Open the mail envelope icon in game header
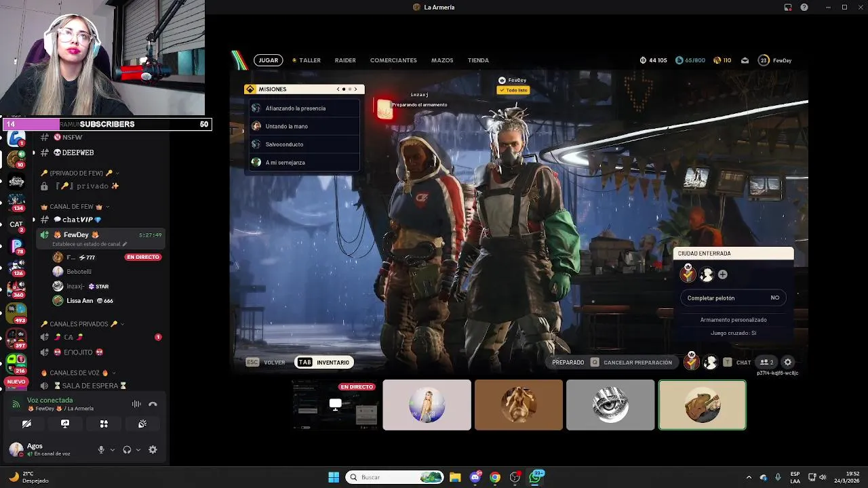Screen dimensions: 868x488 745,60
